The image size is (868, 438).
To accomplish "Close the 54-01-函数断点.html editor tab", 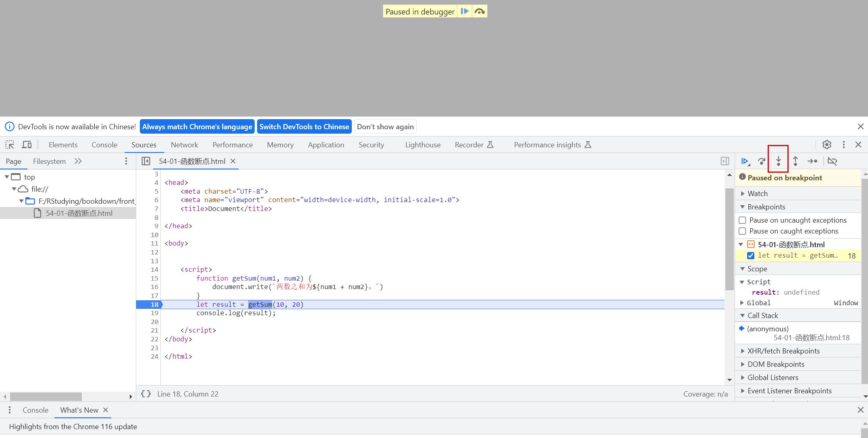I will point(233,161).
